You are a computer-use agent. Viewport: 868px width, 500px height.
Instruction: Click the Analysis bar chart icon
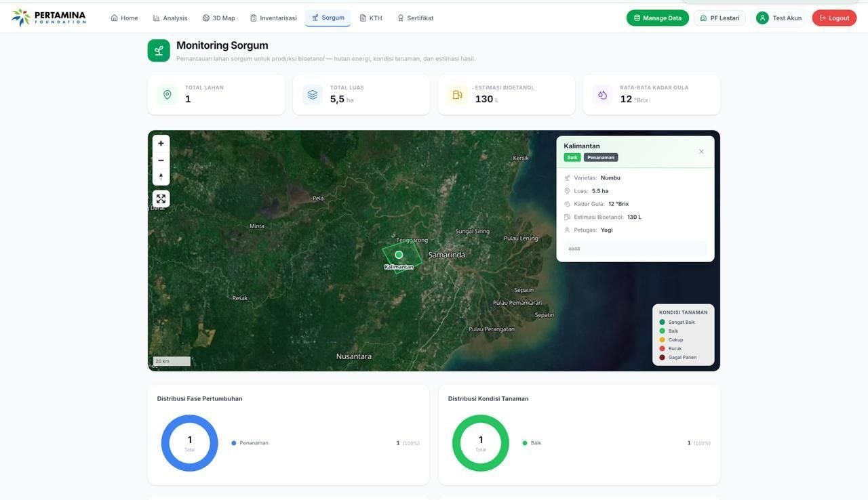157,18
